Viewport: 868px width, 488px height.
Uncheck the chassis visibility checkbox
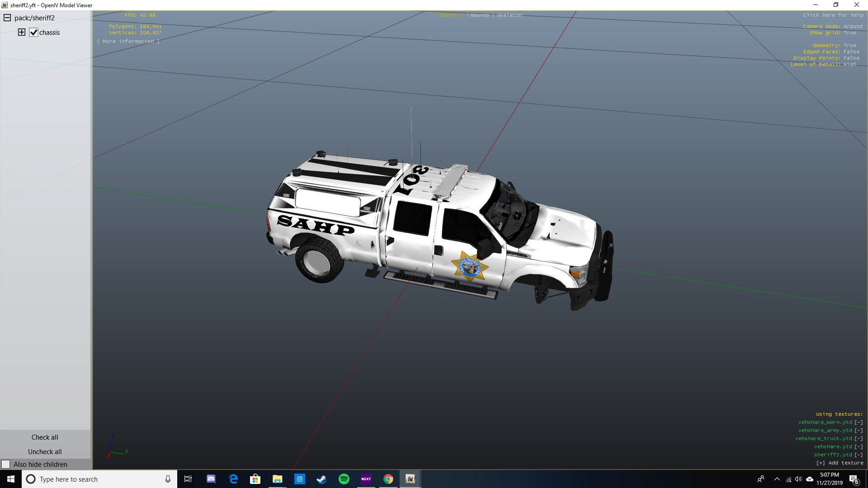click(33, 32)
